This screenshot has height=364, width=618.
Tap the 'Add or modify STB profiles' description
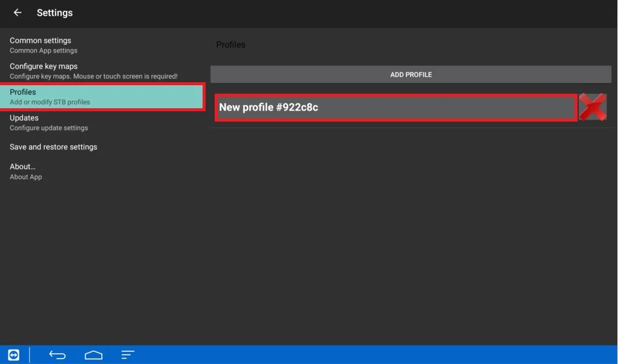(x=50, y=102)
